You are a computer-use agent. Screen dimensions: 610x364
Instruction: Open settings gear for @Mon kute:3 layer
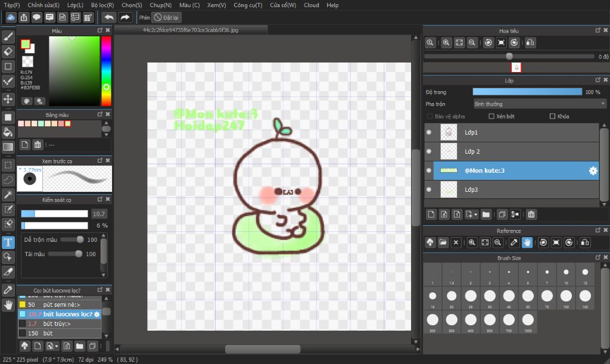(x=593, y=171)
